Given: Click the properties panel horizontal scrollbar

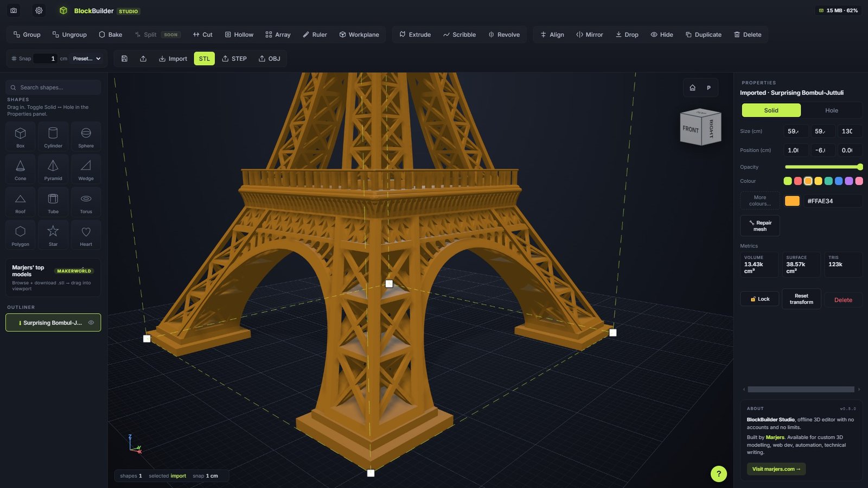Looking at the screenshot, I should (801, 389).
